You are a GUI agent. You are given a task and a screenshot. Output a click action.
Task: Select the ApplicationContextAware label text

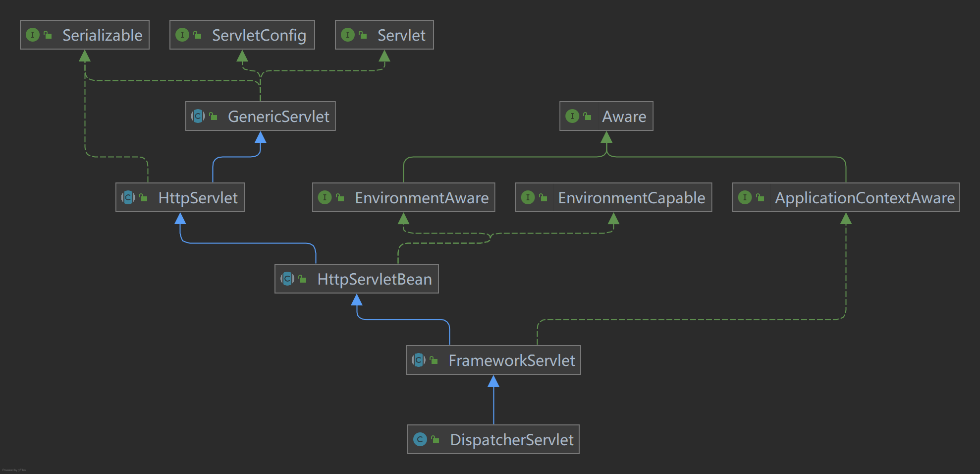click(x=865, y=198)
